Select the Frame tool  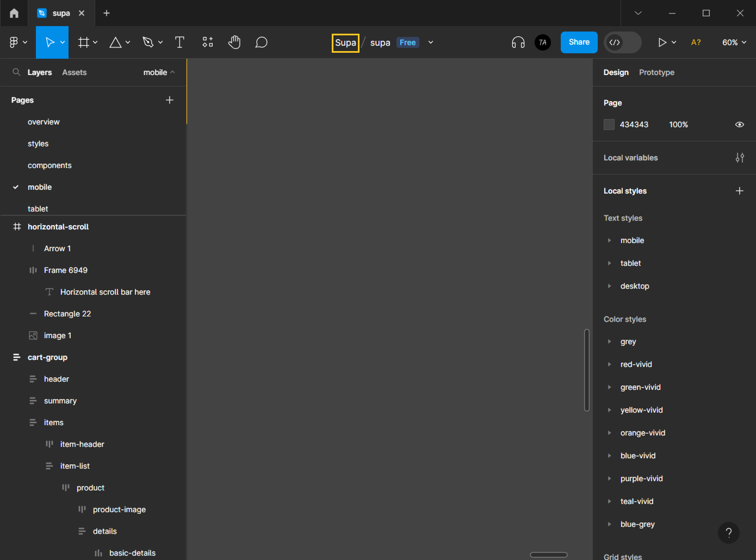(84, 42)
